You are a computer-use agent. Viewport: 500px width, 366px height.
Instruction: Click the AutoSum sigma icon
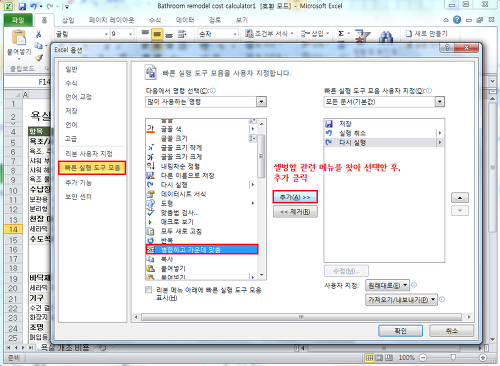341,33
